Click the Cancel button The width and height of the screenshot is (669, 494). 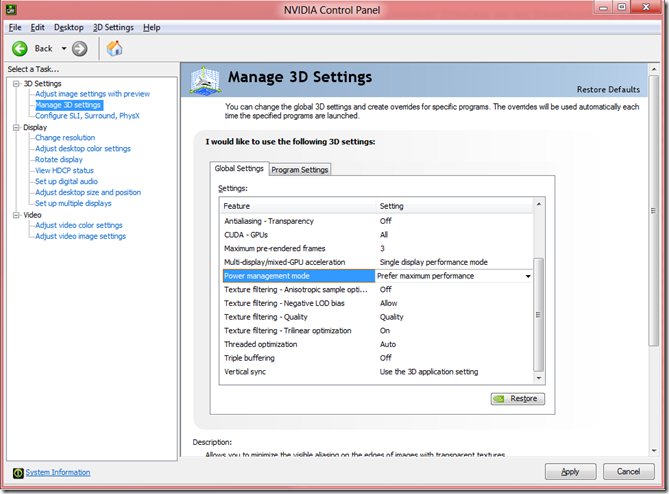(628, 471)
